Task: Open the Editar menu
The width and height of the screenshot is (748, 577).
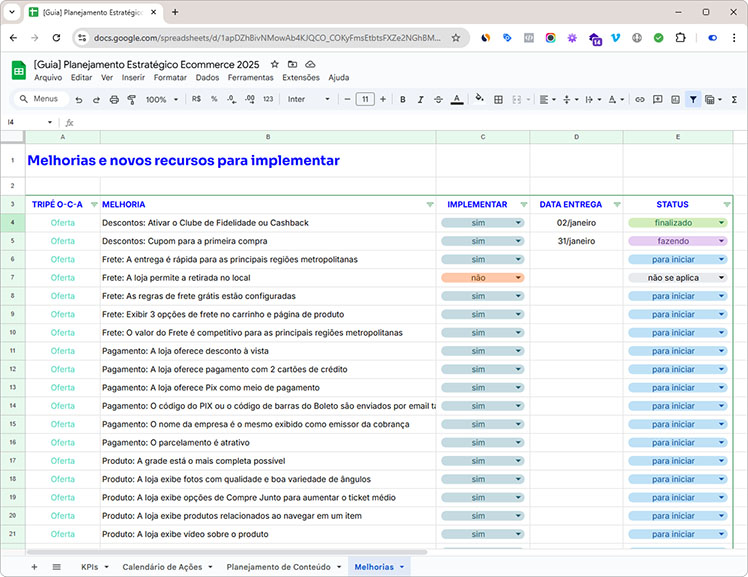Action: coord(82,77)
